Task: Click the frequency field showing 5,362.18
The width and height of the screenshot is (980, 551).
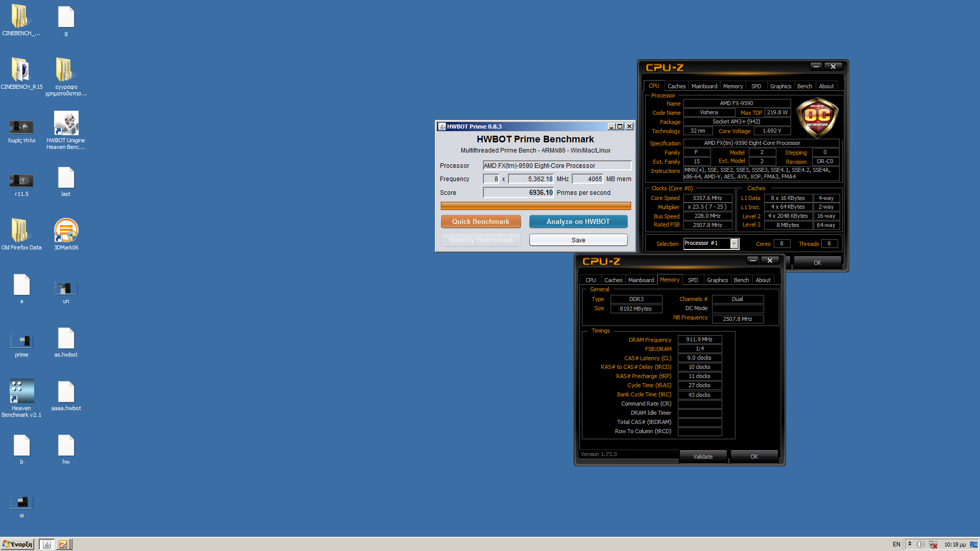Action: coord(531,179)
